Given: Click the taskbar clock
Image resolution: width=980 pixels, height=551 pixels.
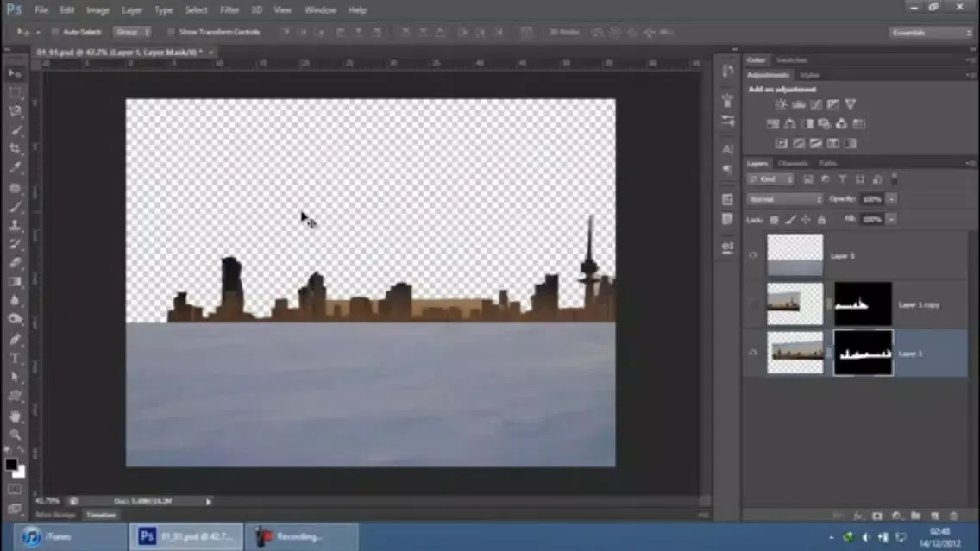Looking at the screenshot, I should click(940, 537).
